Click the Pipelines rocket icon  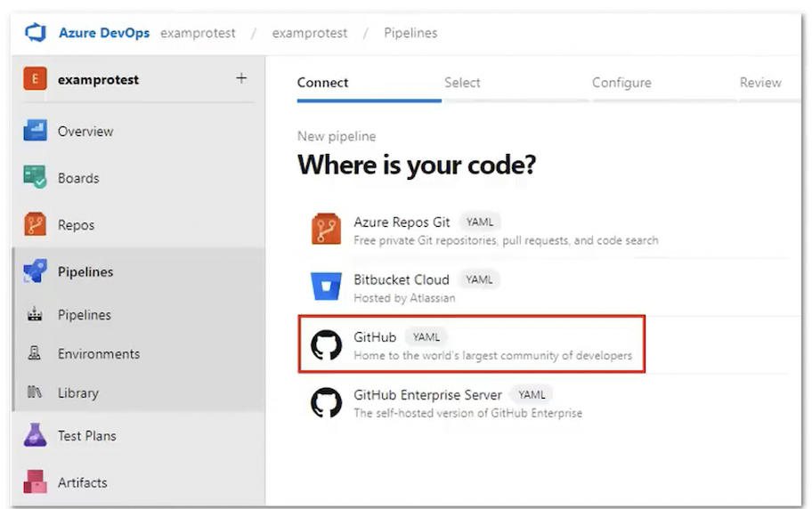click(35, 272)
